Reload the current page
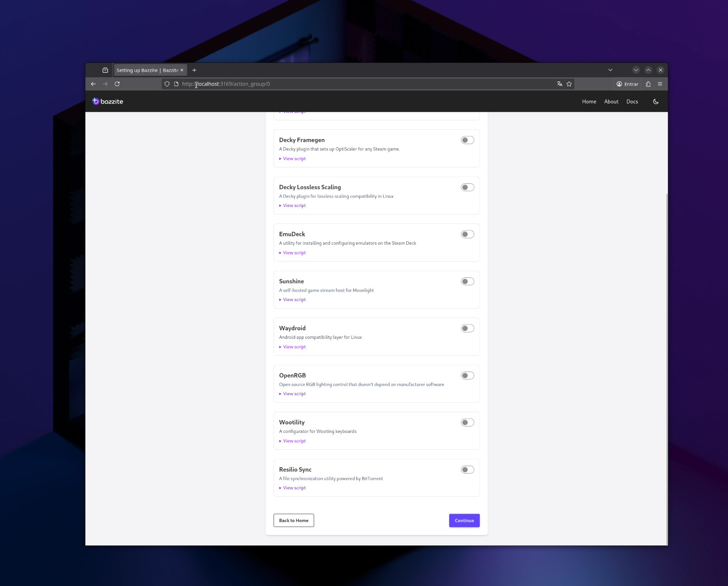The width and height of the screenshot is (728, 586). 117,84
